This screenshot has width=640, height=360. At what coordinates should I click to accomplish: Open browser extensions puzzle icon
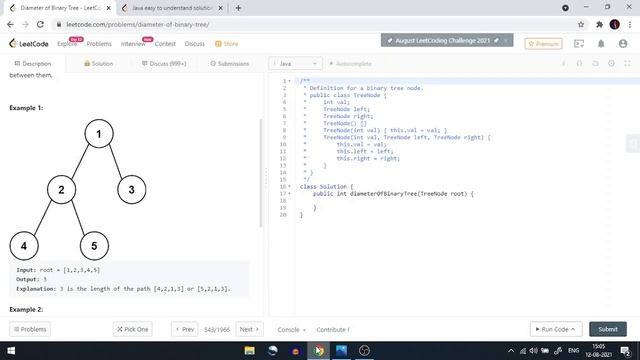[x=599, y=24]
